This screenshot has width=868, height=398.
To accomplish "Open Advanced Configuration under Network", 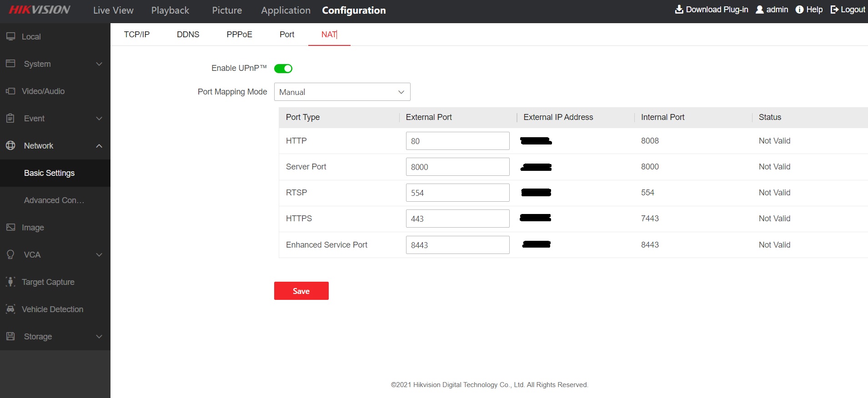I will click(x=54, y=200).
